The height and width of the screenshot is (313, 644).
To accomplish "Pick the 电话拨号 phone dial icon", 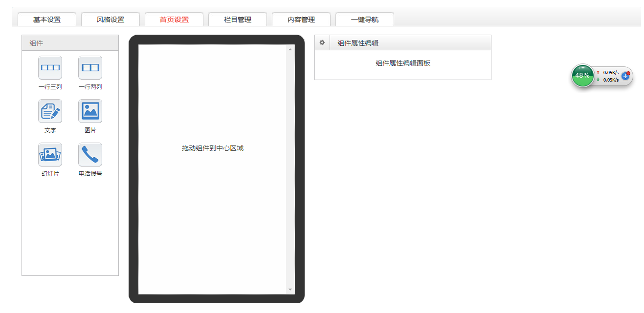I will tap(90, 155).
